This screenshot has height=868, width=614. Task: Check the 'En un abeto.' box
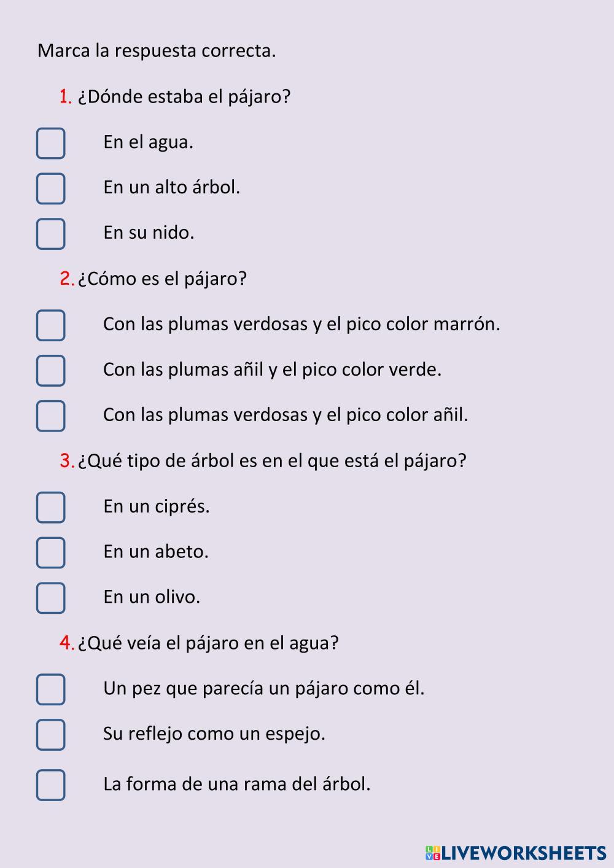(50, 553)
